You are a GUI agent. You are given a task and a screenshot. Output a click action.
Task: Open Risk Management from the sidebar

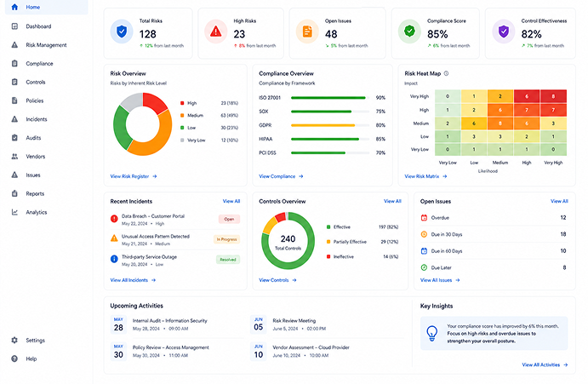(46, 45)
